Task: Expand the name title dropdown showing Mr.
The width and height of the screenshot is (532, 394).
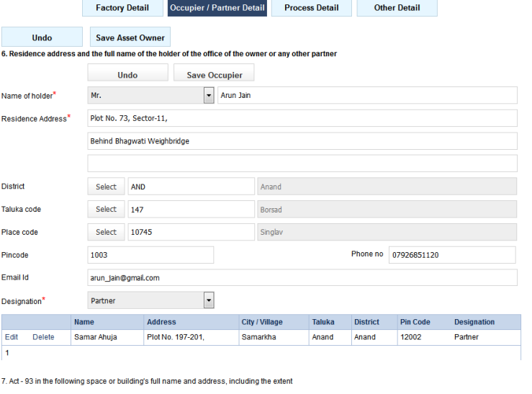Action: pos(209,95)
